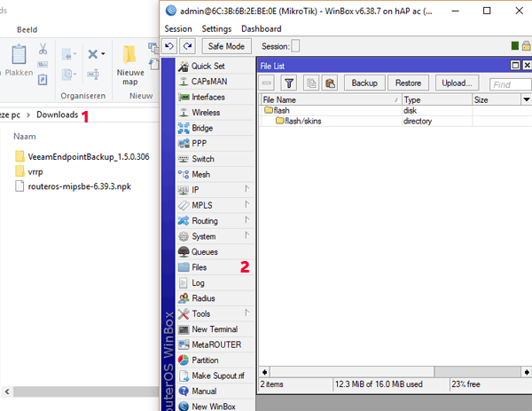532x411 pixels.
Task: Expand the IP submenu arrow
Action: pyautogui.click(x=247, y=189)
